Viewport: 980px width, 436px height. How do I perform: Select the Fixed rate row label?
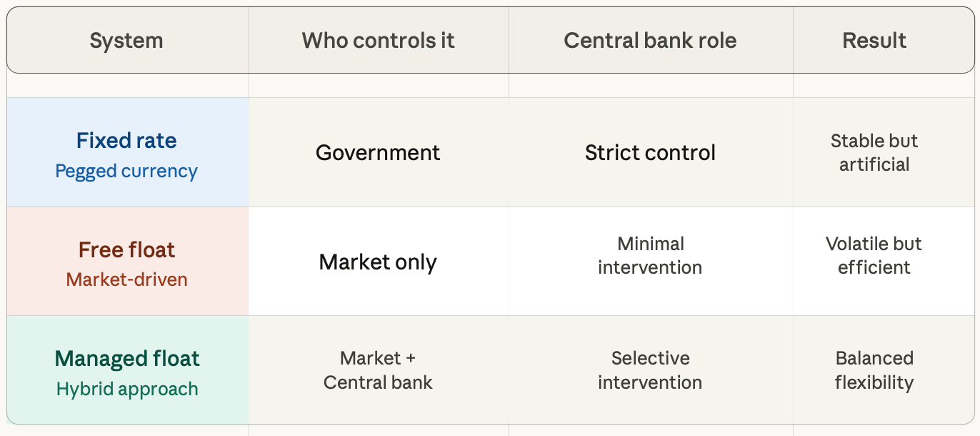(126, 140)
